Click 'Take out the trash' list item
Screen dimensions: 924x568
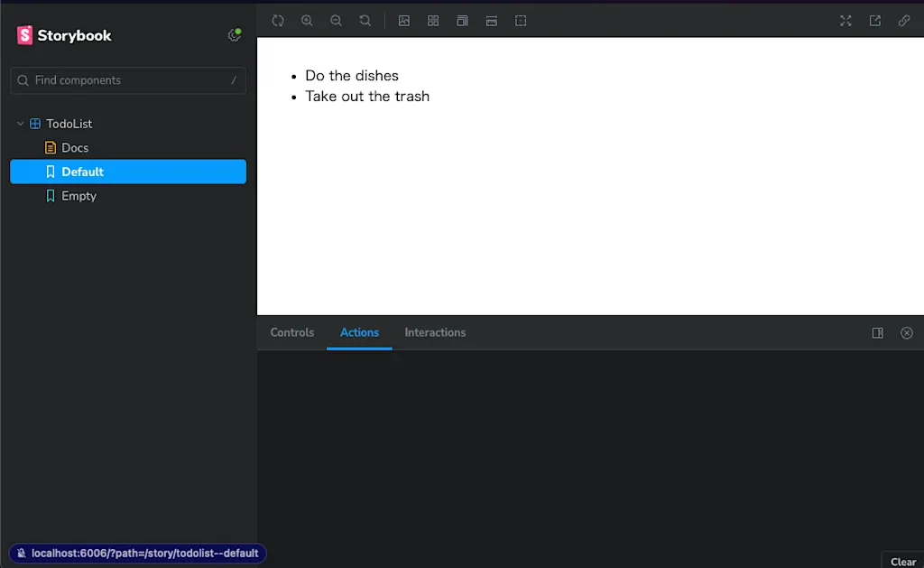click(x=367, y=96)
